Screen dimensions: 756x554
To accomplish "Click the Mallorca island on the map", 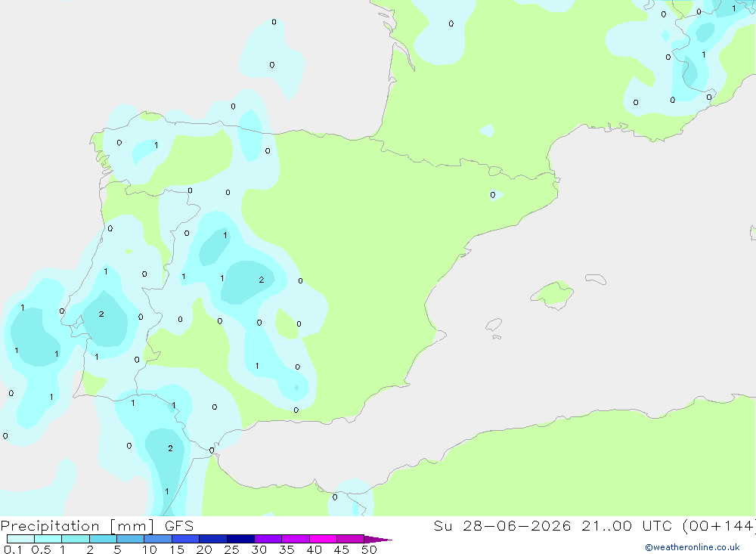I will 553,294.
